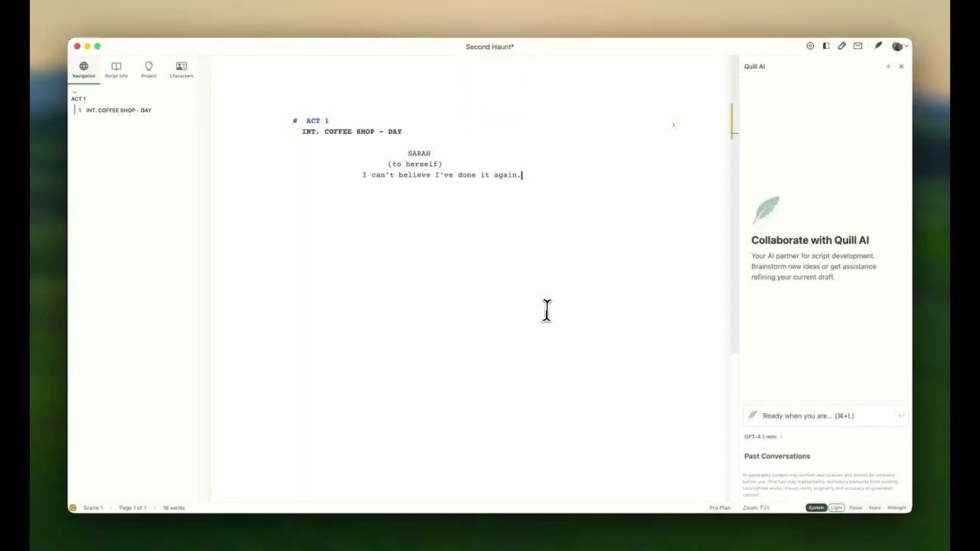Toggle the sidebar panel layout icon
Viewport: 980px width, 551px height.
click(826, 46)
